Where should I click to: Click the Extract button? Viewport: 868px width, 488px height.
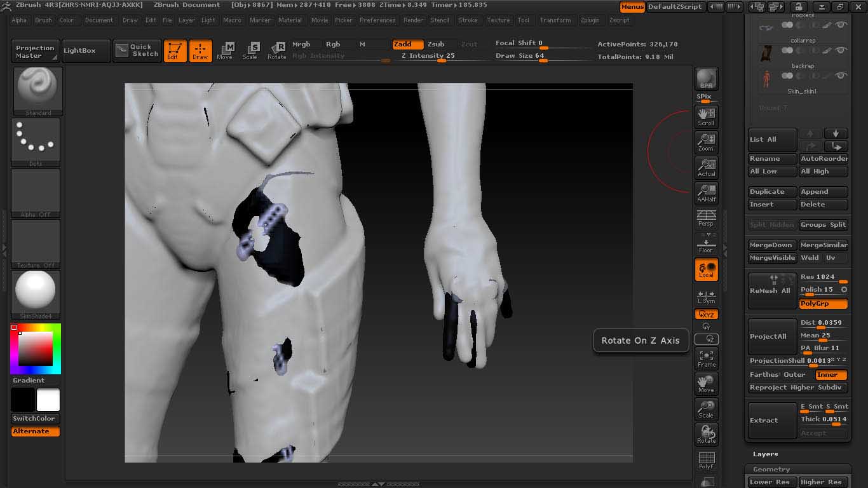772,420
